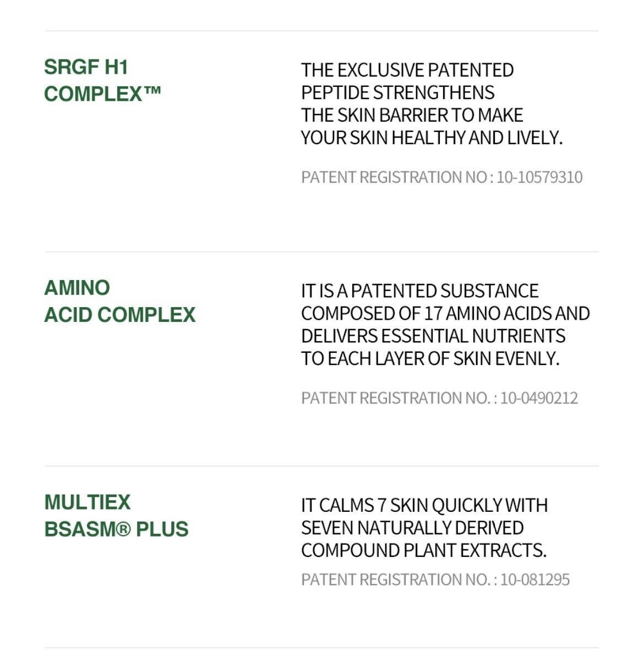Click 'COMPOUND PLANT EXTRACTS' text line
Image resolution: width=644 pixels, height=667 pixels.
[424, 550]
